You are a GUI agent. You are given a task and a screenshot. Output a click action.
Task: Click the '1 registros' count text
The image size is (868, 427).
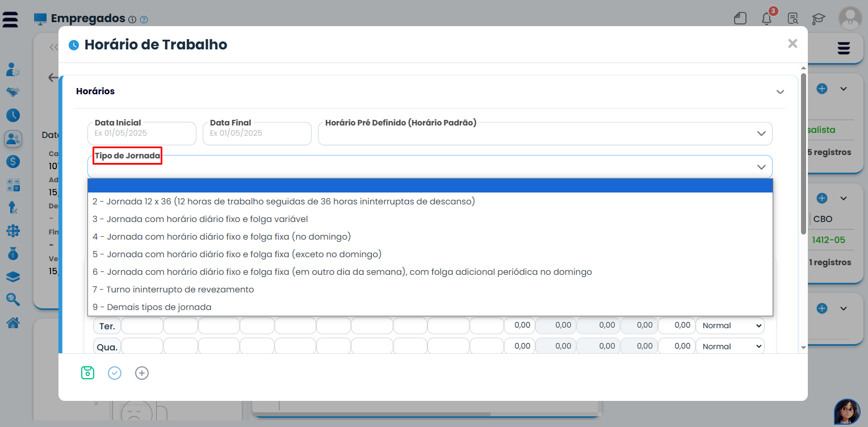click(x=829, y=262)
